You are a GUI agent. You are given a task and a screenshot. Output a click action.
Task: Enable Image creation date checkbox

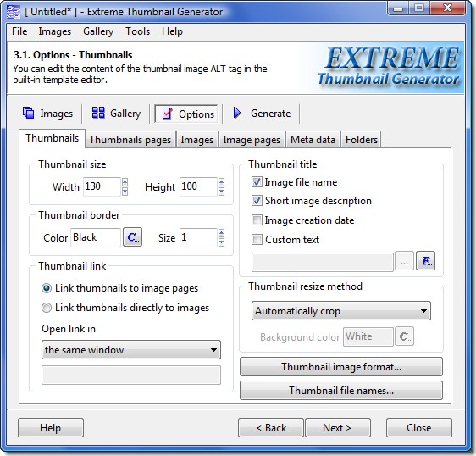click(257, 220)
